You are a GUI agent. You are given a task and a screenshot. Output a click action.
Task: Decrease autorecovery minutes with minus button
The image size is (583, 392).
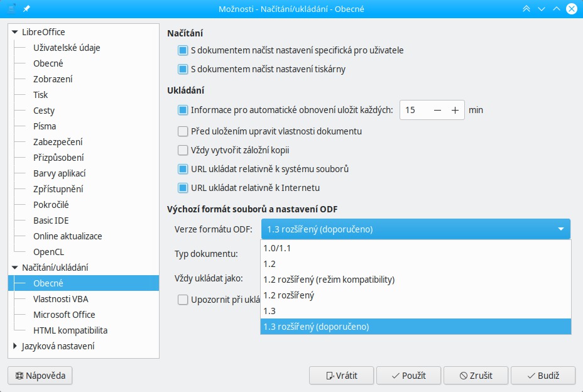pyautogui.click(x=438, y=110)
